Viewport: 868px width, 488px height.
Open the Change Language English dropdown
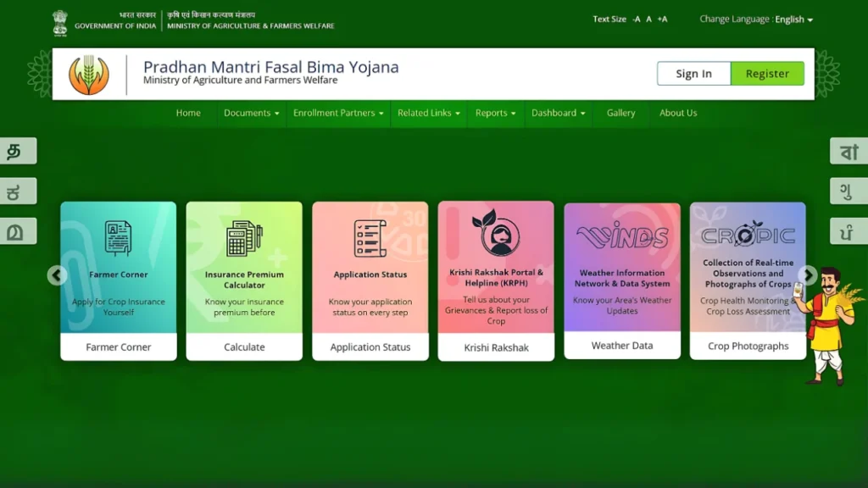click(x=793, y=19)
